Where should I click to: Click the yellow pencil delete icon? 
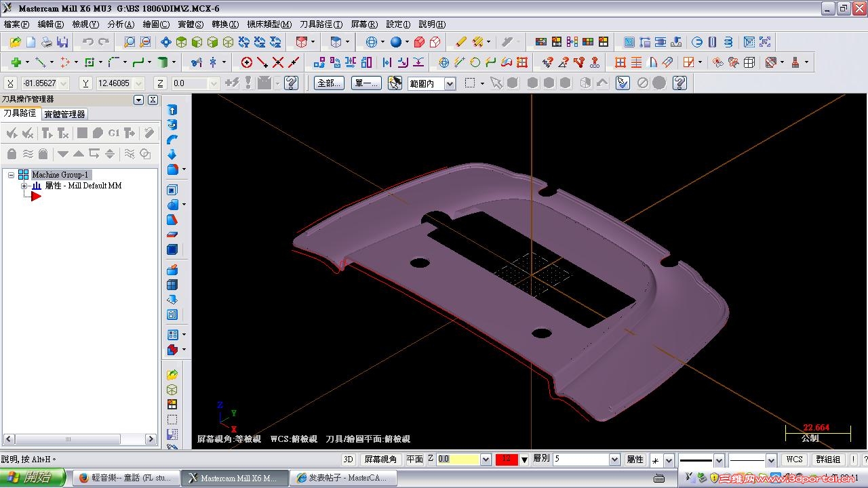[461, 42]
